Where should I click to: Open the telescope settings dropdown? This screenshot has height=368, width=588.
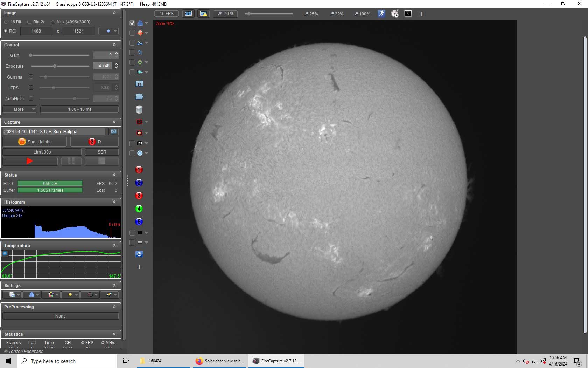point(110,295)
